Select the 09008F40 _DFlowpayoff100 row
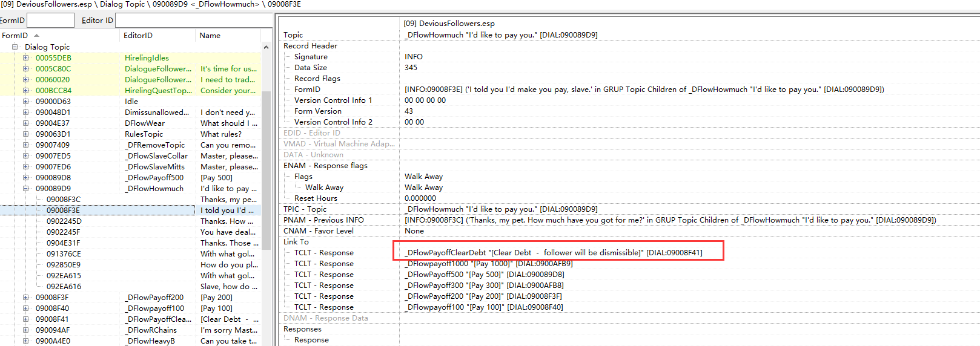This screenshot has width=980, height=346. [130, 308]
